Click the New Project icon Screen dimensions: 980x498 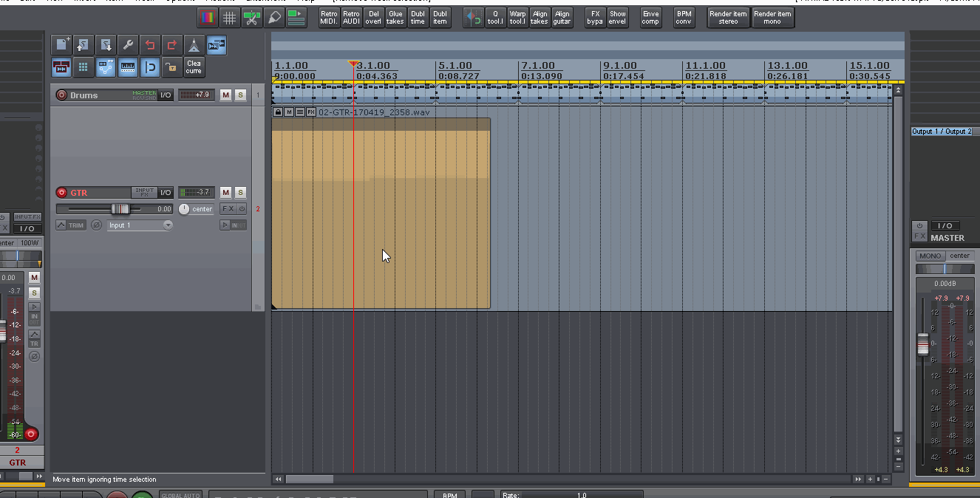[61, 45]
